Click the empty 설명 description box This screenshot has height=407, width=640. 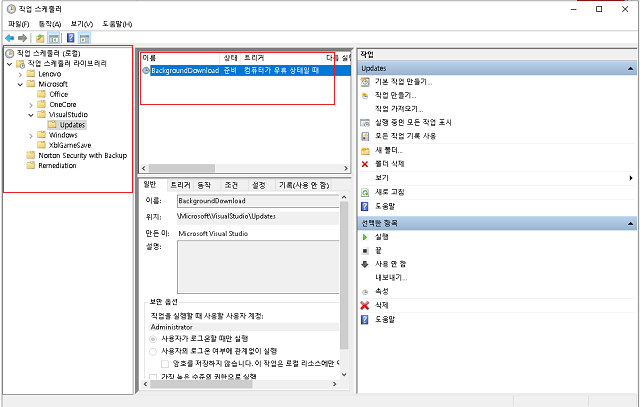pyautogui.click(x=258, y=267)
